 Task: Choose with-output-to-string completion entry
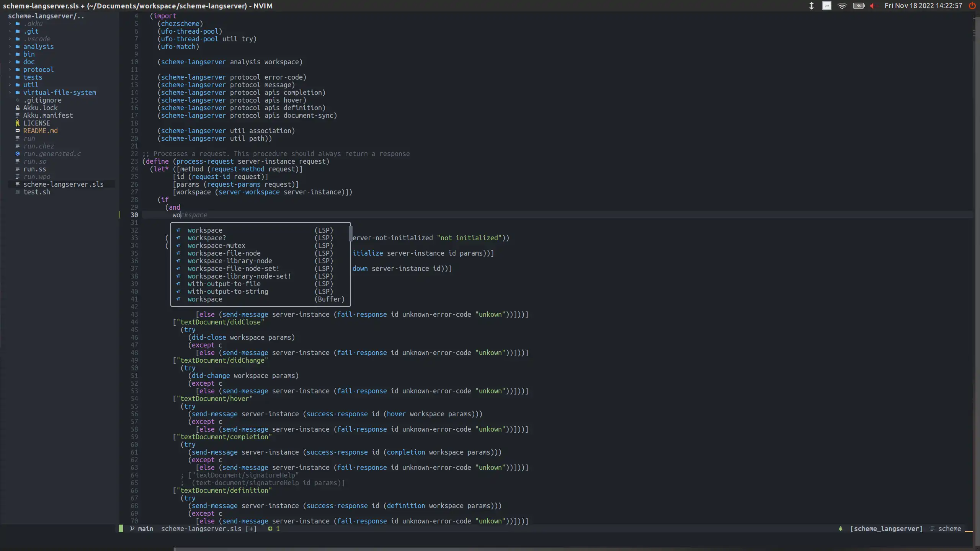[228, 292]
